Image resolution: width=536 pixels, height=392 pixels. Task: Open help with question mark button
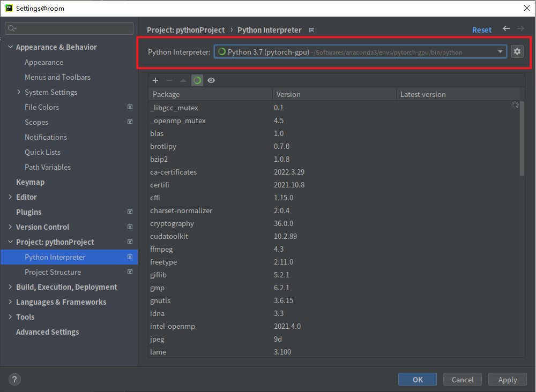pos(14,379)
